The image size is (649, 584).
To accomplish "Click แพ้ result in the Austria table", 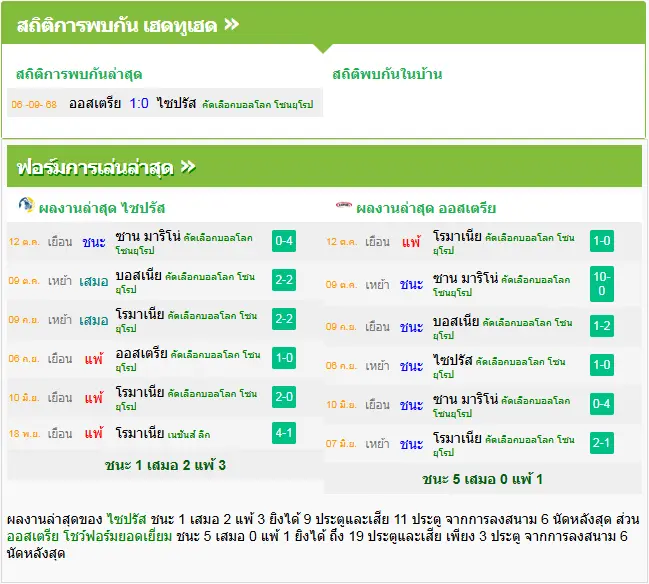I will pyautogui.click(x=411, y=242).
